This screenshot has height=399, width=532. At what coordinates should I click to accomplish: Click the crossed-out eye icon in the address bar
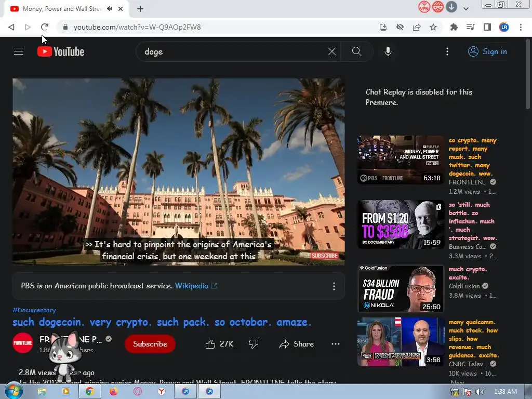pyautogui.click(x=400, y=27)
